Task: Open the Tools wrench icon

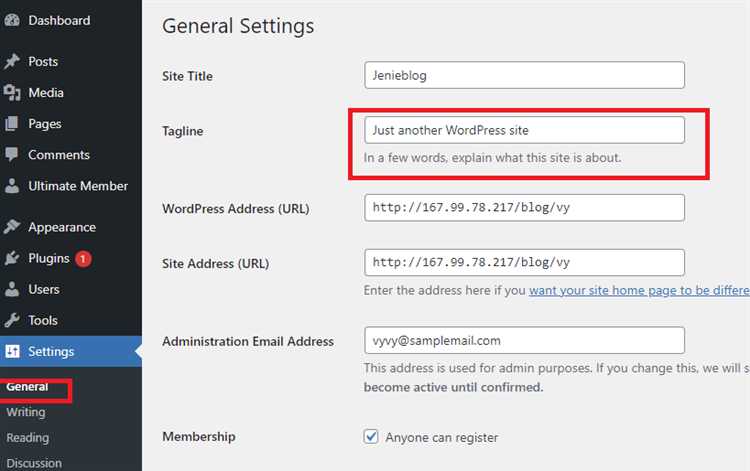Action: coord(12,320)
